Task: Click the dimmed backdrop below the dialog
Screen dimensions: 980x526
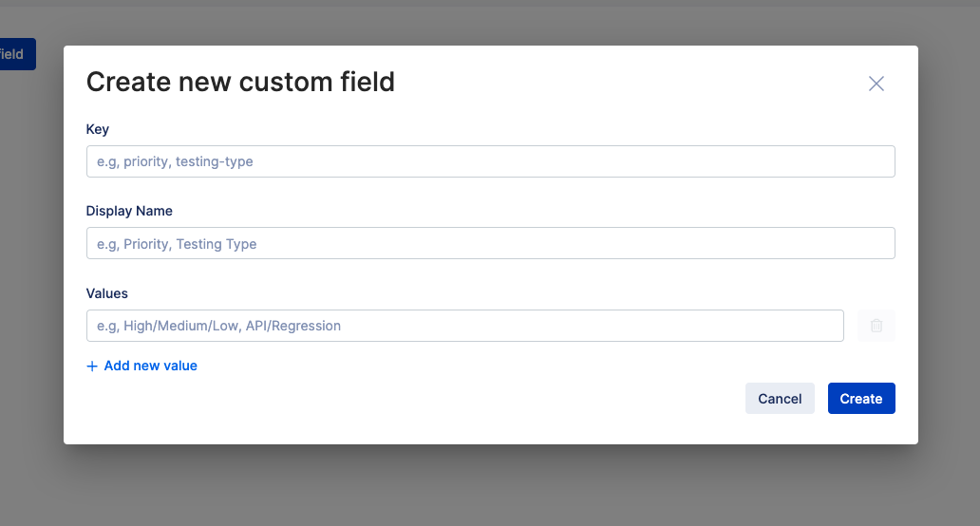Action: (490, 486)
